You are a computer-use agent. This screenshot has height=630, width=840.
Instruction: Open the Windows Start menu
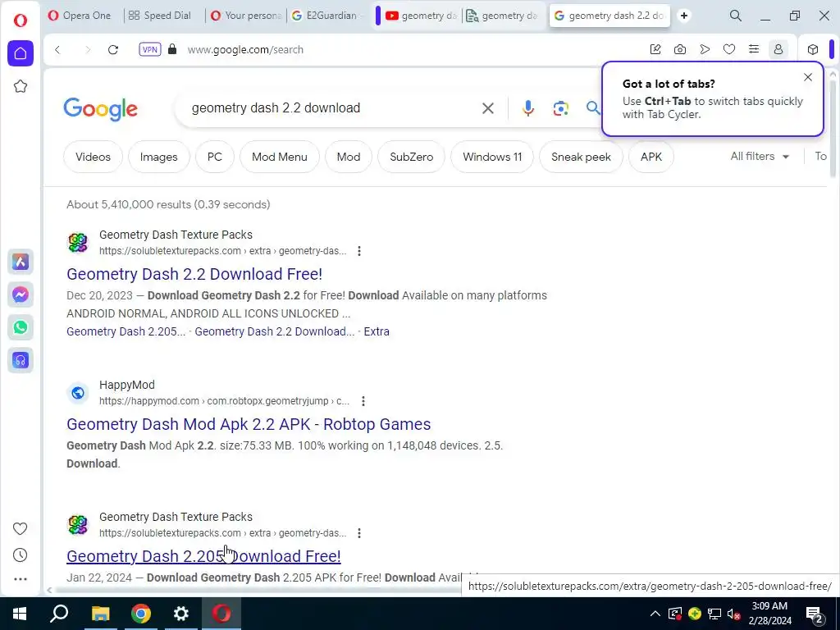pyautogui.click(x=20, y=614)
